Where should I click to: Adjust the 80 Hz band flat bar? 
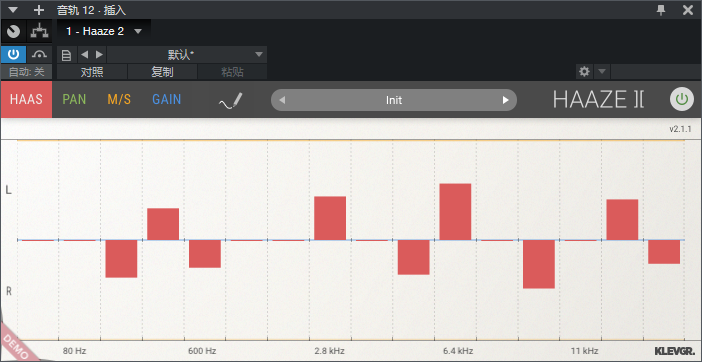pos(80,240)
